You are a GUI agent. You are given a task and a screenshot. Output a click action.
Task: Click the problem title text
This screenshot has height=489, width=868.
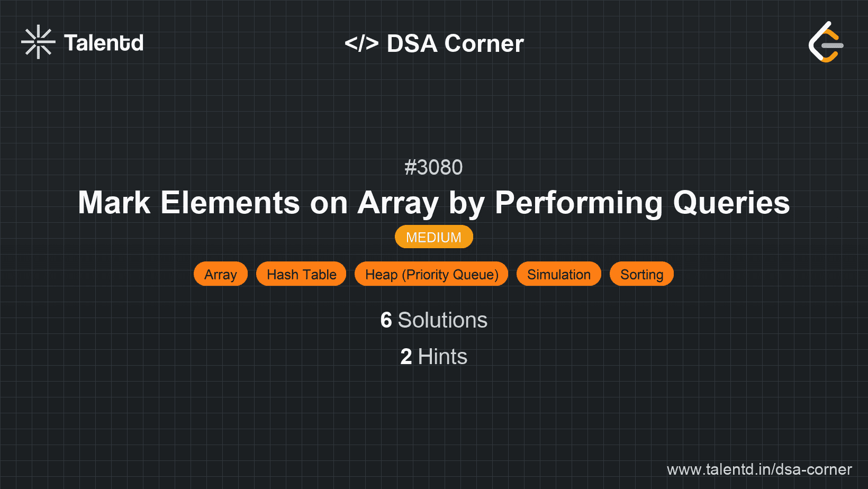pos(433,203)
